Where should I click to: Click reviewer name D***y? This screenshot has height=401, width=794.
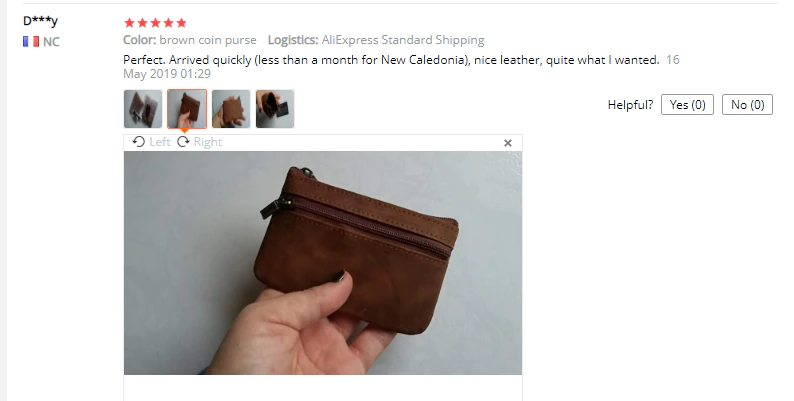(x=41, y=21)
